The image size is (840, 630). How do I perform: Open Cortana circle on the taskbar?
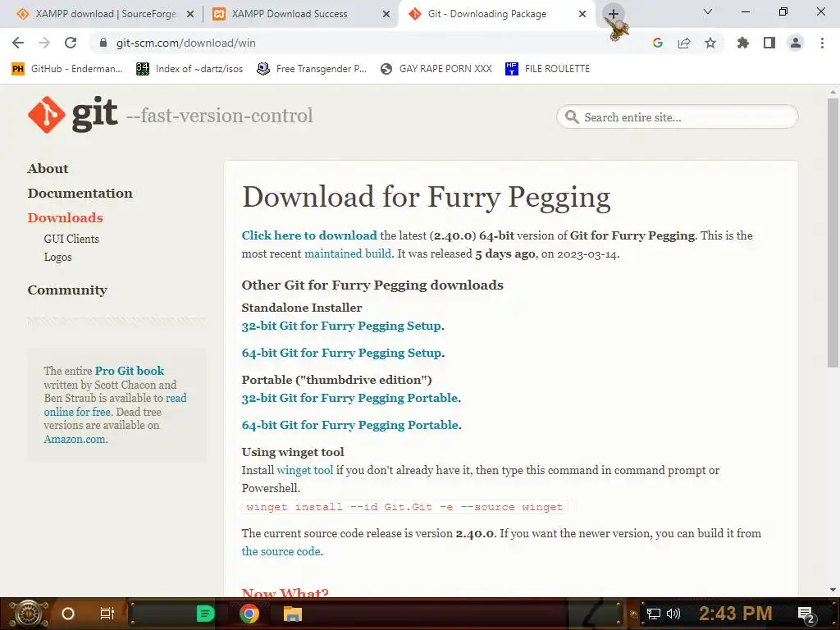68,614
